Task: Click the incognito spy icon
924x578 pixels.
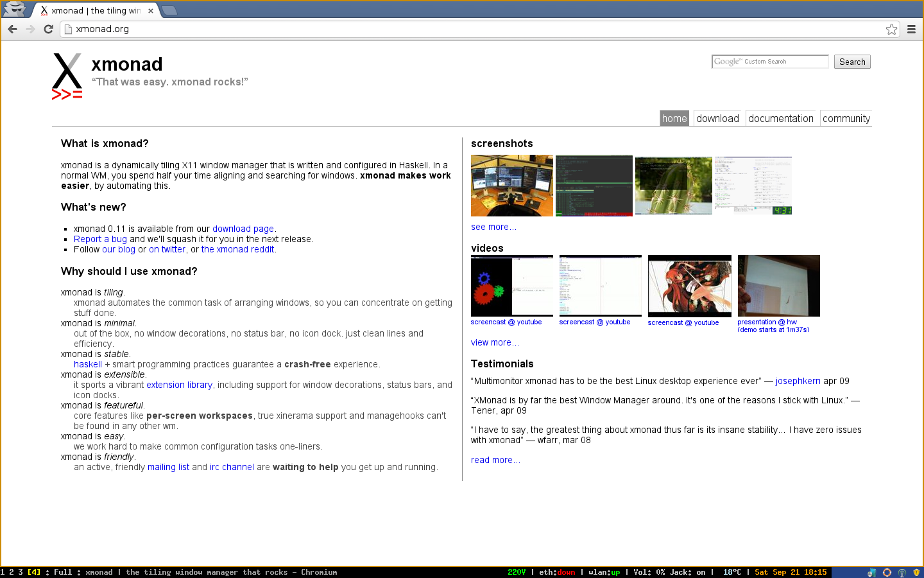Action: coord(14,10)
